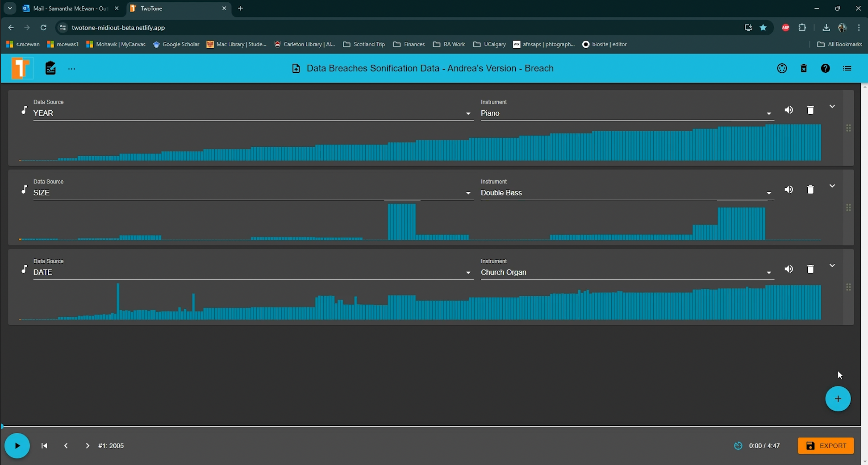Mute the SIZE Double Bass track
Viewport: 868px width, 465px height.
[x=789, y=189]
